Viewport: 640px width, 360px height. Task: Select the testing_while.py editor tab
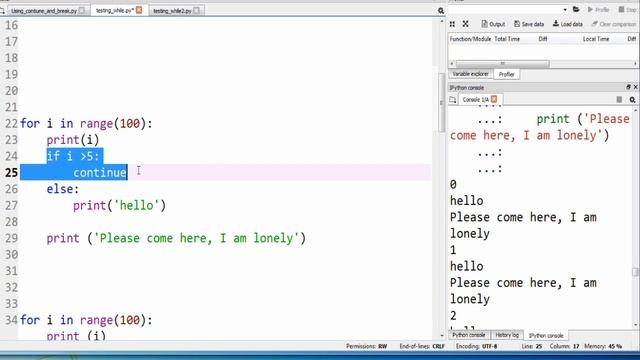coord(115,10)
